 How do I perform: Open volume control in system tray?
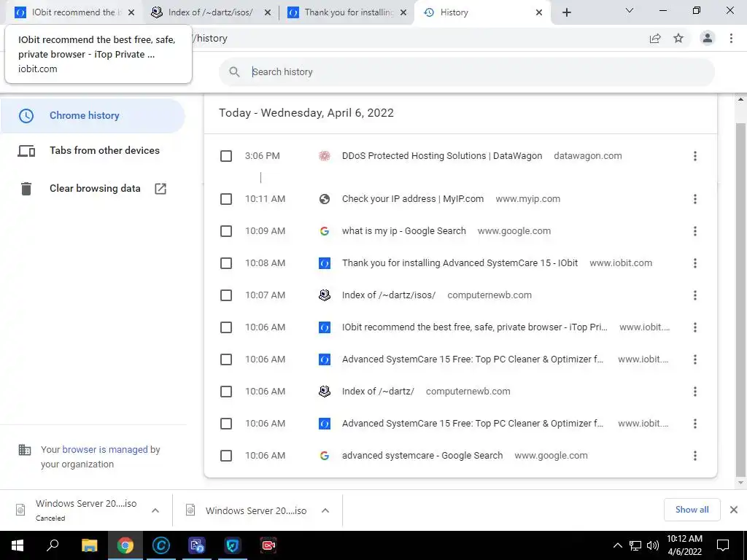click(x=653, y=545)
